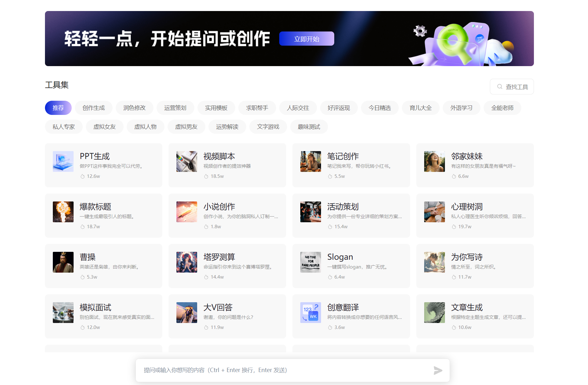Open the 全能老师 category
This screenshot has height=385, width=588.
click(x=502, y=108)
